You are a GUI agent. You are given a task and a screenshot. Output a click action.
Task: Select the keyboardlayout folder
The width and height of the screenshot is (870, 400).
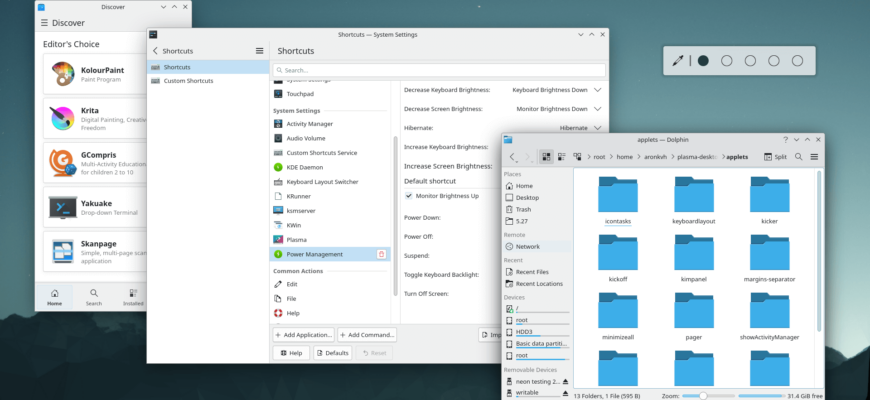[694, 200]
